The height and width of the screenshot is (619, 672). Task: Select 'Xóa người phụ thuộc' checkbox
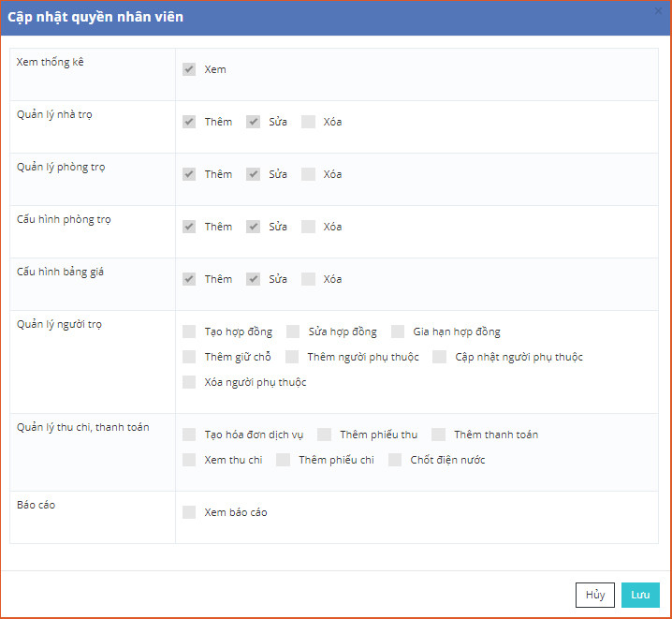(x=189, y=382)
